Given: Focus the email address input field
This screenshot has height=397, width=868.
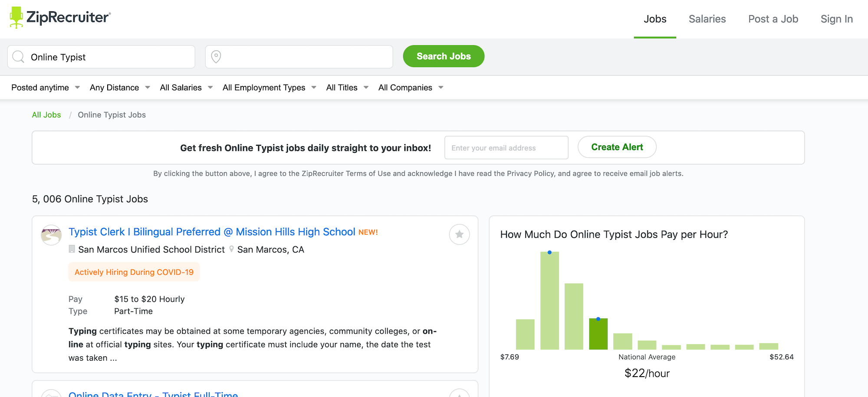Looking at the screenshot, I should 506,148.
